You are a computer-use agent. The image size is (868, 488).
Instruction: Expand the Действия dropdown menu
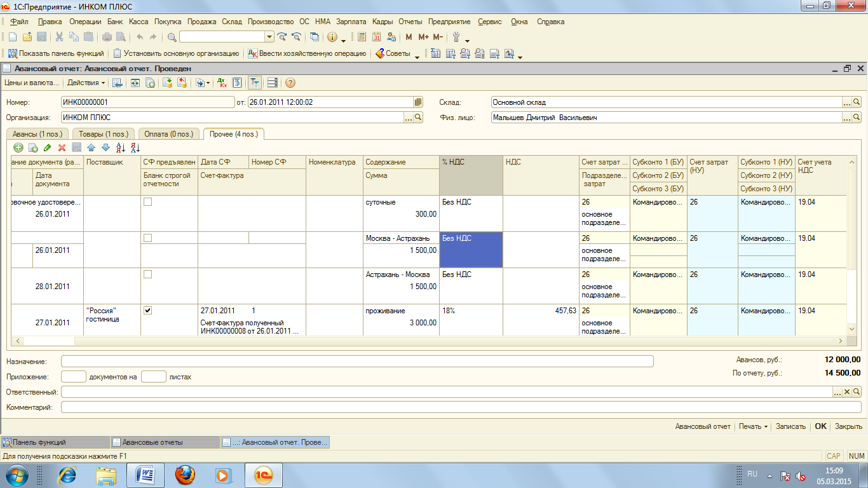(86, 83)
